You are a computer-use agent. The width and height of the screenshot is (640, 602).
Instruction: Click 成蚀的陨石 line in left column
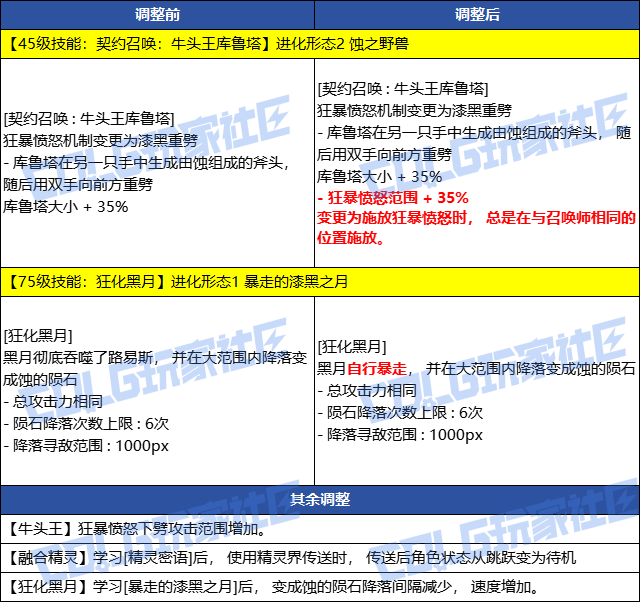[40, 380]
